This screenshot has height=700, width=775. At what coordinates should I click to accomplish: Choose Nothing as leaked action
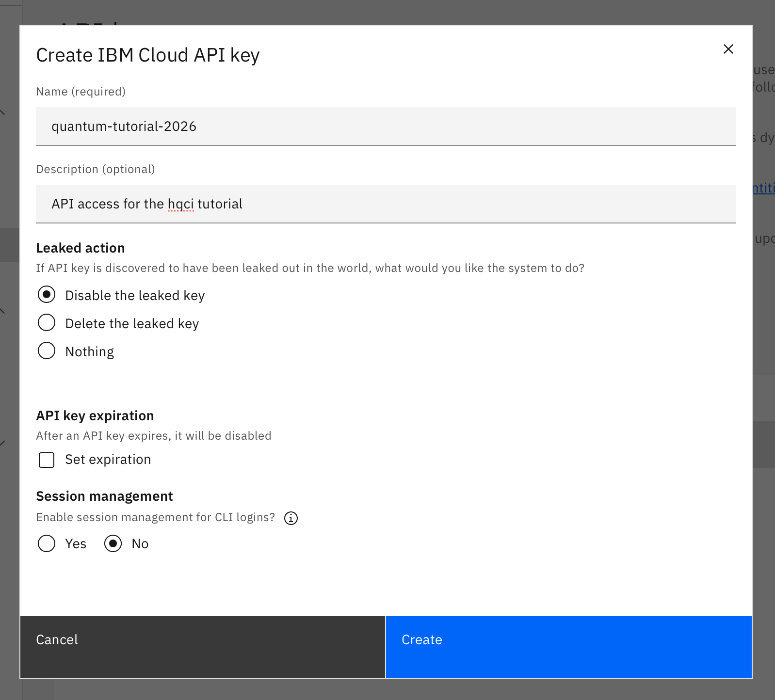tap(47, 351)
